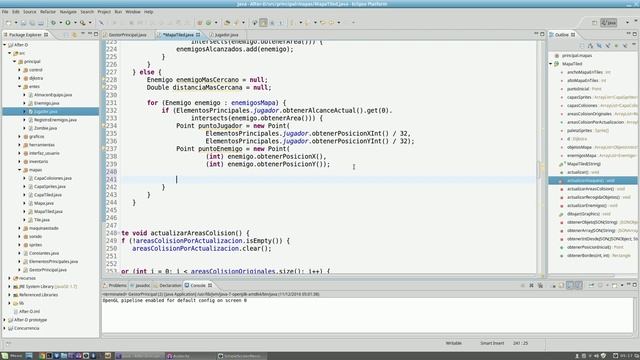This screenshot has width=640, height=360.
Task: Open the File menu
Action: coord(5,12)
